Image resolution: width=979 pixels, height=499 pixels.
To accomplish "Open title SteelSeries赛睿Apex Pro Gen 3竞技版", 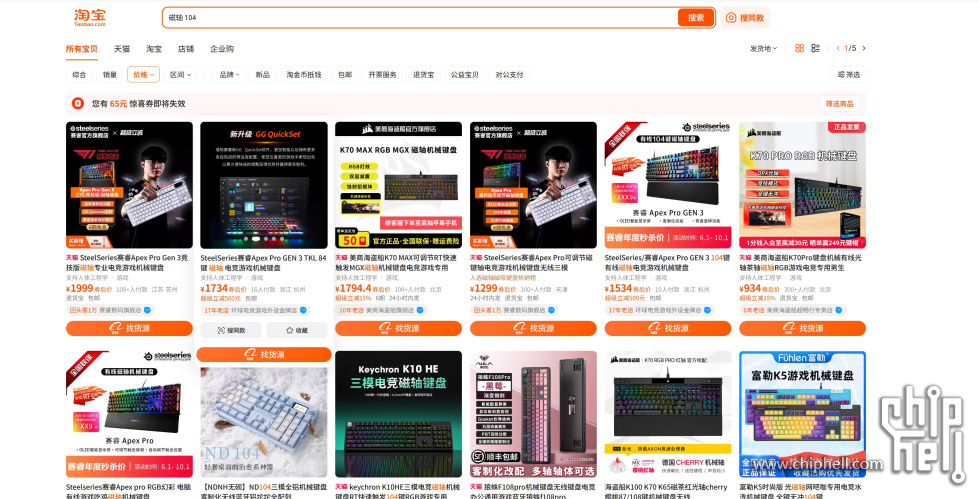I will [127, 262].
